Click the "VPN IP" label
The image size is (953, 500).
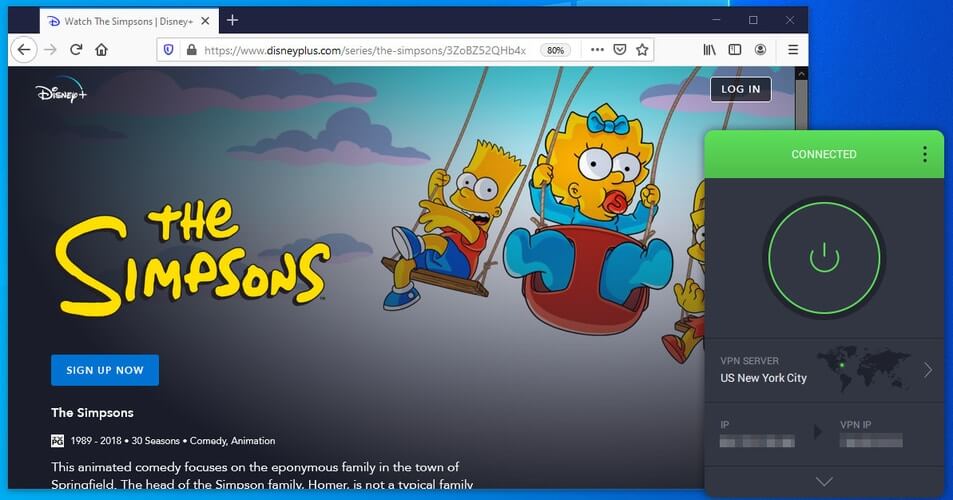[x=855, y=425]
